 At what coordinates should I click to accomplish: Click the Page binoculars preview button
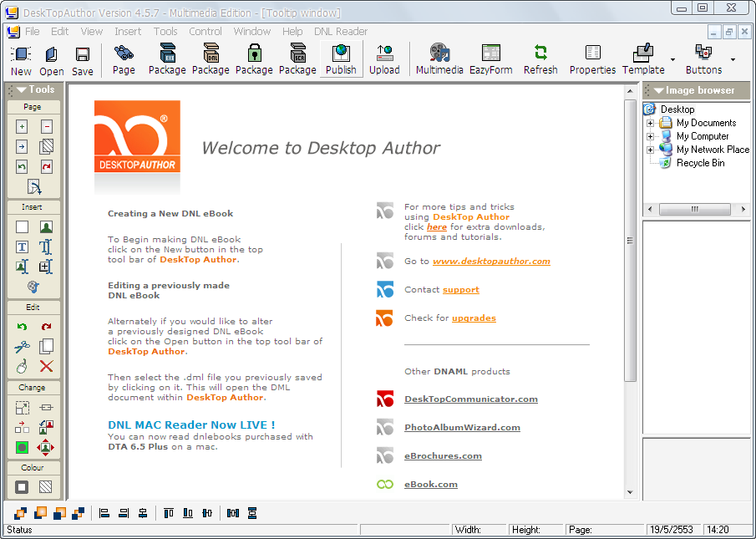(124, 60)
